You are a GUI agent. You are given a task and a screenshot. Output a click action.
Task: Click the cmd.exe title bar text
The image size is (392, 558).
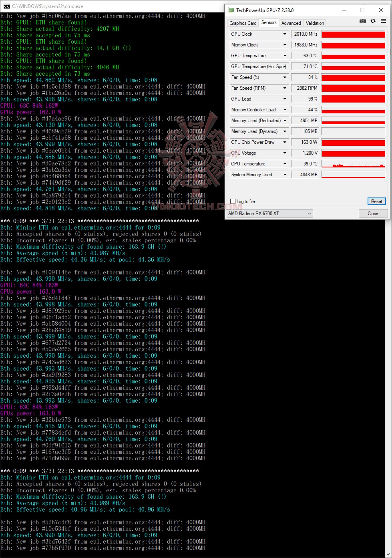[47, 6]
